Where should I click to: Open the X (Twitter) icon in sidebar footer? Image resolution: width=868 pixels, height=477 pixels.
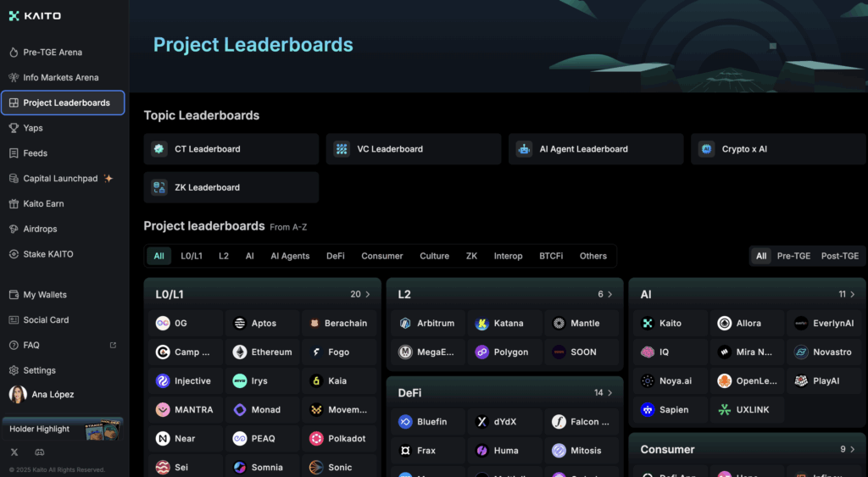[x=14, y=452]
